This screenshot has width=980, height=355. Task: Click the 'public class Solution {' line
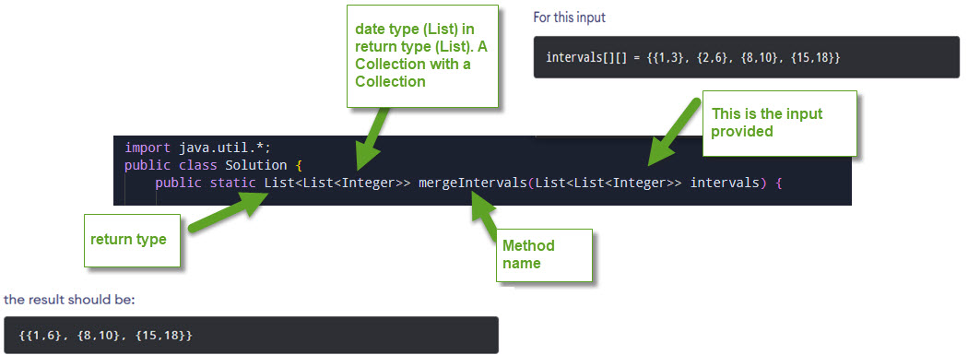pyautogui.click(x=213, y=166)
